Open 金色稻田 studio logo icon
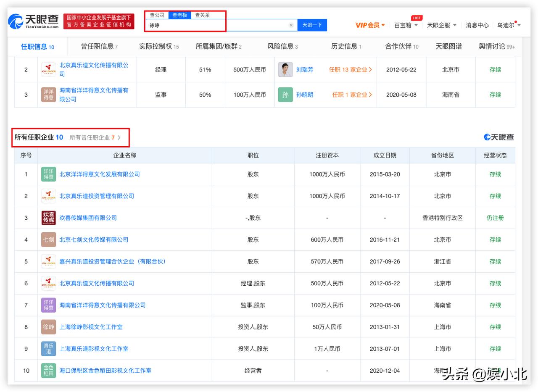538x392 pixels. pos(48,371)
